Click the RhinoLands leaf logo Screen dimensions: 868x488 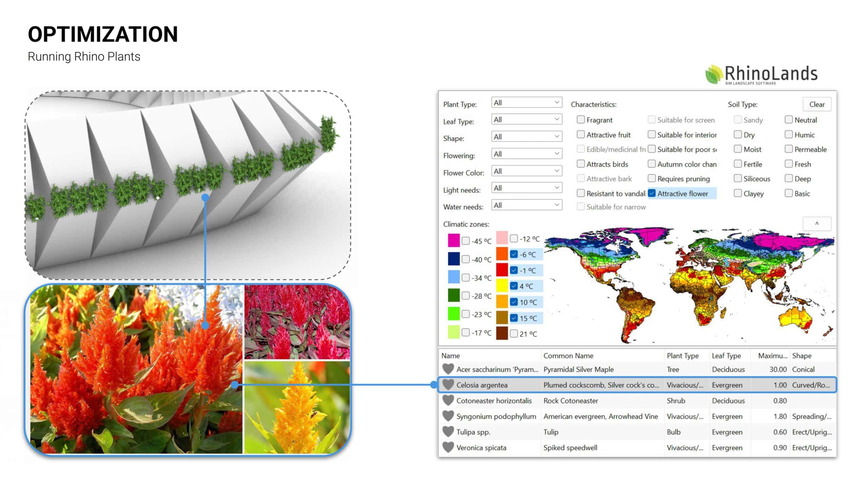(x=714, y=74)
